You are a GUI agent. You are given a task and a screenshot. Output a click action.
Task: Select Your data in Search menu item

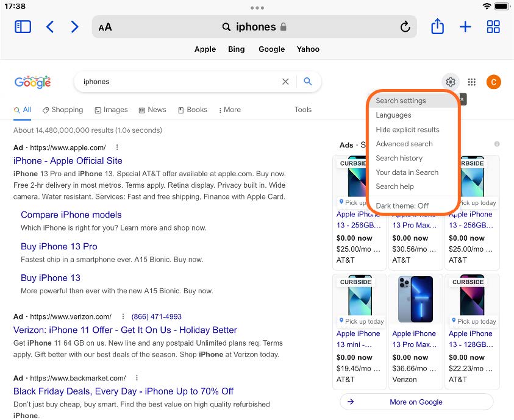pos(413,173)
